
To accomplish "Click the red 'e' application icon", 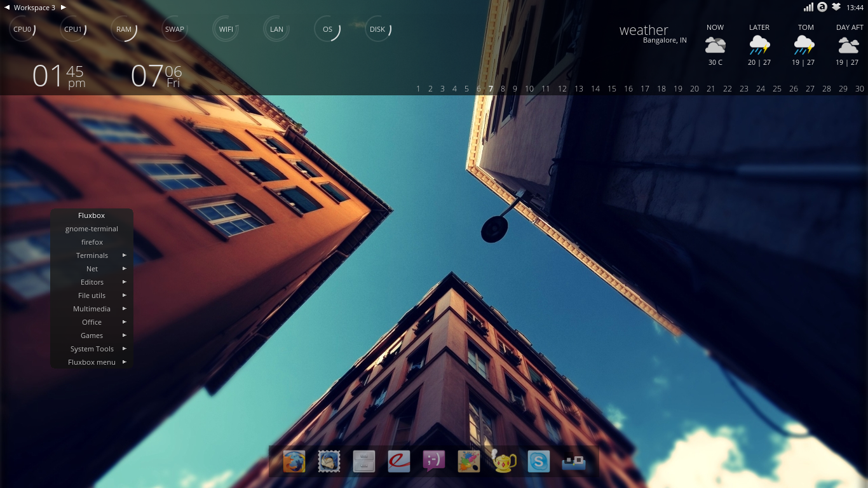I will pyautogui.click(x=398, y=462).
